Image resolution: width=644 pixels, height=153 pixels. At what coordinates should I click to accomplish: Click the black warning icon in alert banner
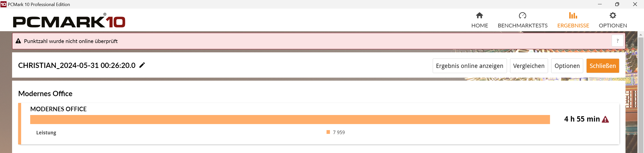(x=18, y=41)
